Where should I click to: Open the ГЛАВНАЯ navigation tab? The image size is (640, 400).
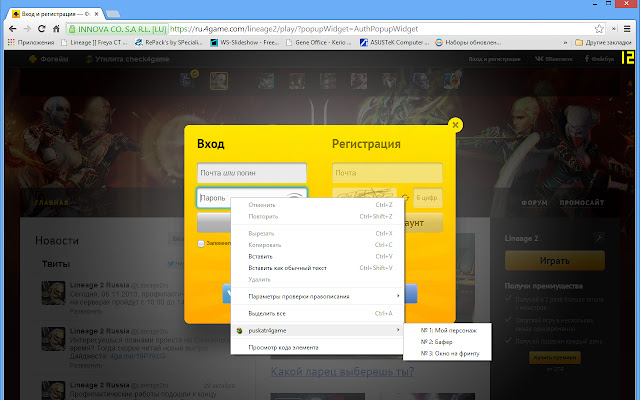click(51, 202)
